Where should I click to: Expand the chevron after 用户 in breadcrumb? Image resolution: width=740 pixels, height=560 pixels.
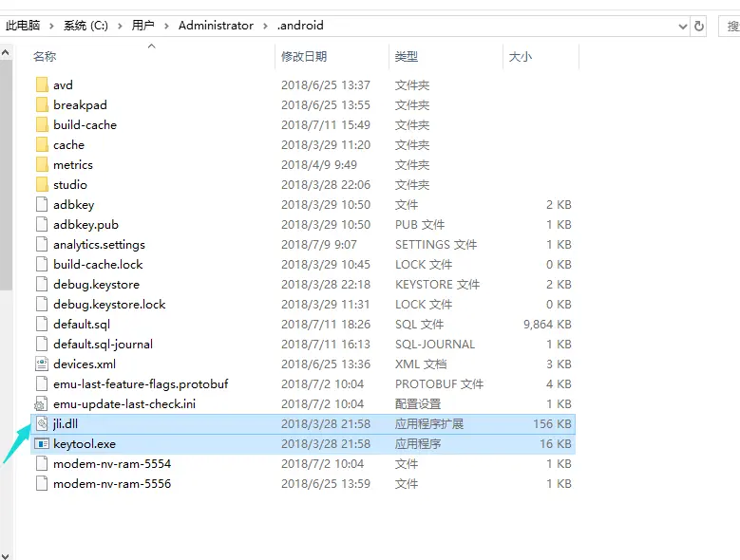[x=166, y=26]
